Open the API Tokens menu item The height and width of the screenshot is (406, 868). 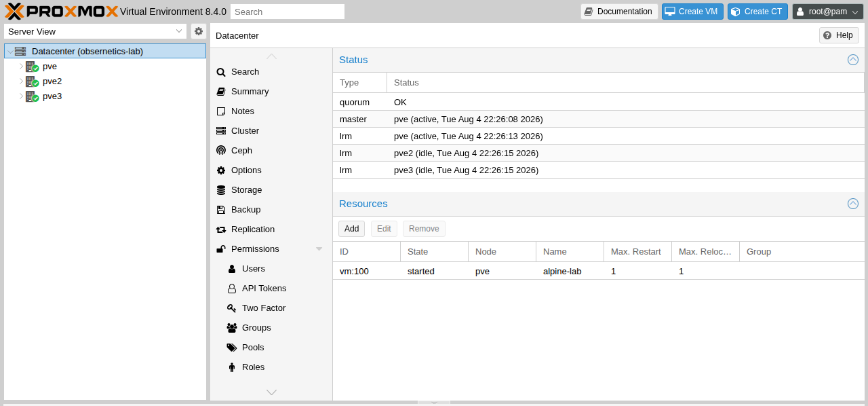point(271,289)
